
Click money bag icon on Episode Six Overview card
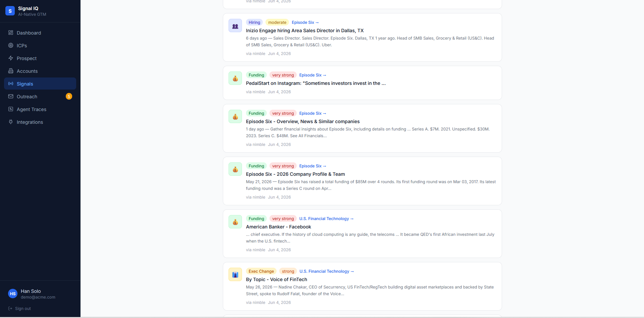point(235,116)
